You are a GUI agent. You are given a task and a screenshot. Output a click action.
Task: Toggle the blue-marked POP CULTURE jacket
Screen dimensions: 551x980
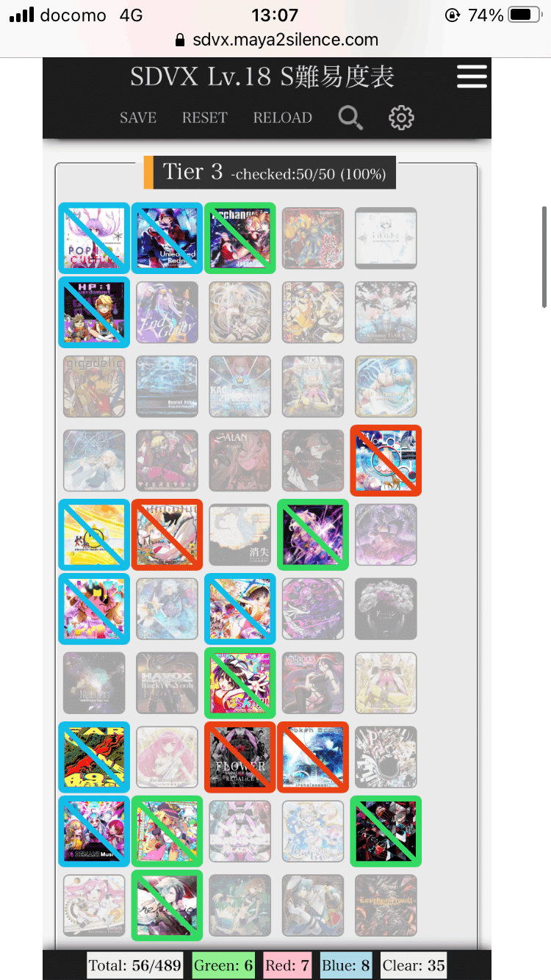[x=94, y=239]
